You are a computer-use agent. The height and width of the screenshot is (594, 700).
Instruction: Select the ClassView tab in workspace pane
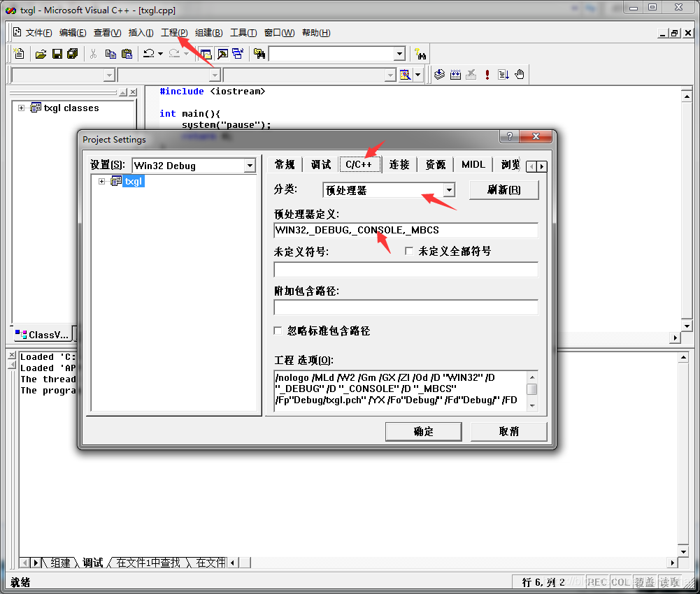coord(43,334)
